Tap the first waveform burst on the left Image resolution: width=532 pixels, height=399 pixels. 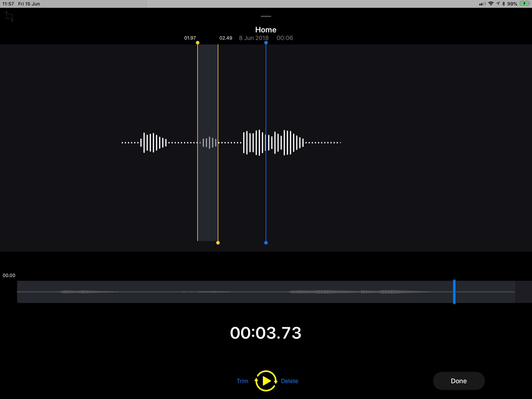[153, 143]
